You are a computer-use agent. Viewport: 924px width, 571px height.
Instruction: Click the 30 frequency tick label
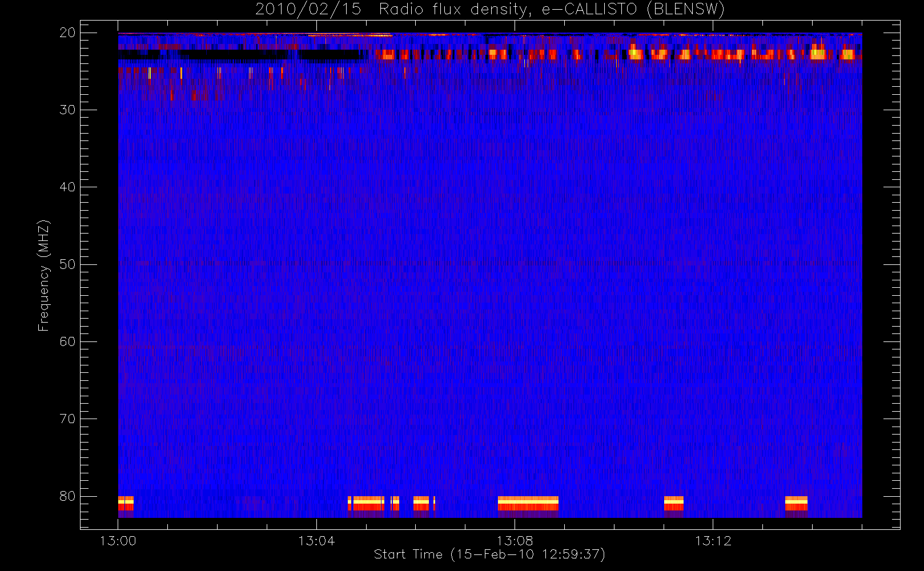tap(67, 110)
